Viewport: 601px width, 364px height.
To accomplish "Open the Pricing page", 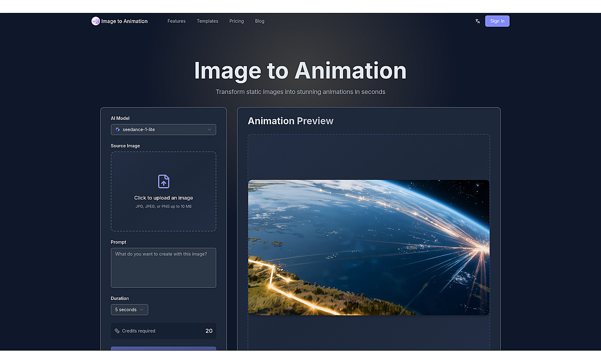I will click(x=236, y=21).
